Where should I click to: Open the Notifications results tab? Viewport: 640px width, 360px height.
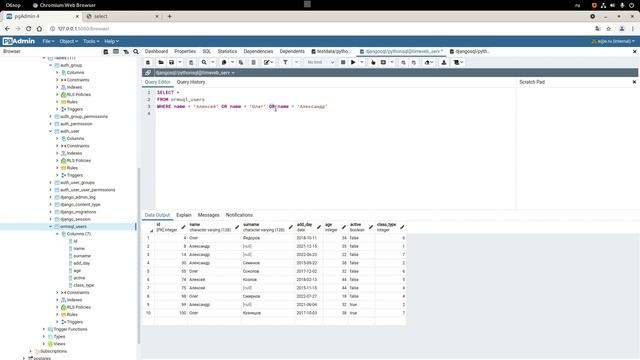[239, 215]
